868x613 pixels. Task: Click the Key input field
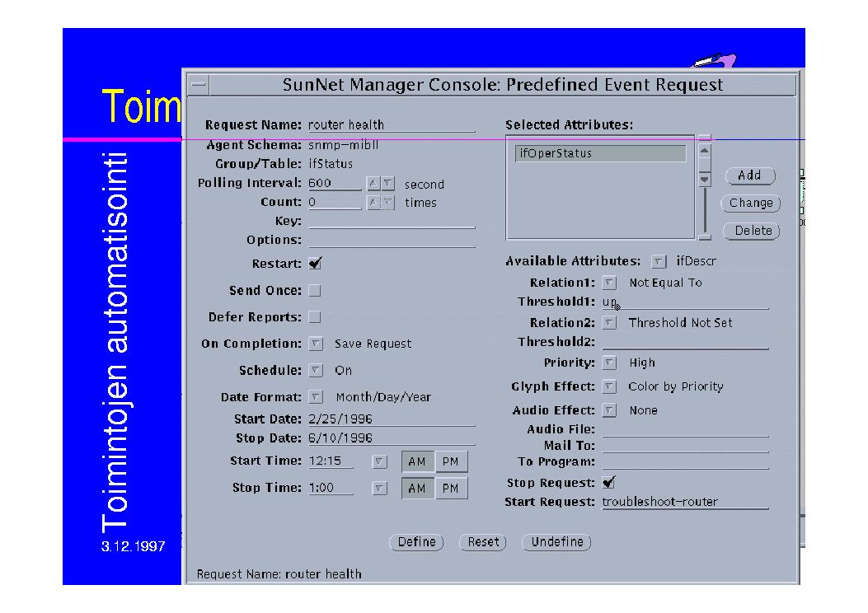tap(392, 222)
